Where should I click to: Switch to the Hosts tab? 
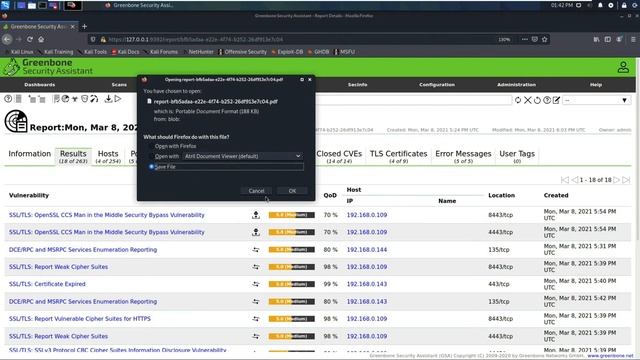108,157
